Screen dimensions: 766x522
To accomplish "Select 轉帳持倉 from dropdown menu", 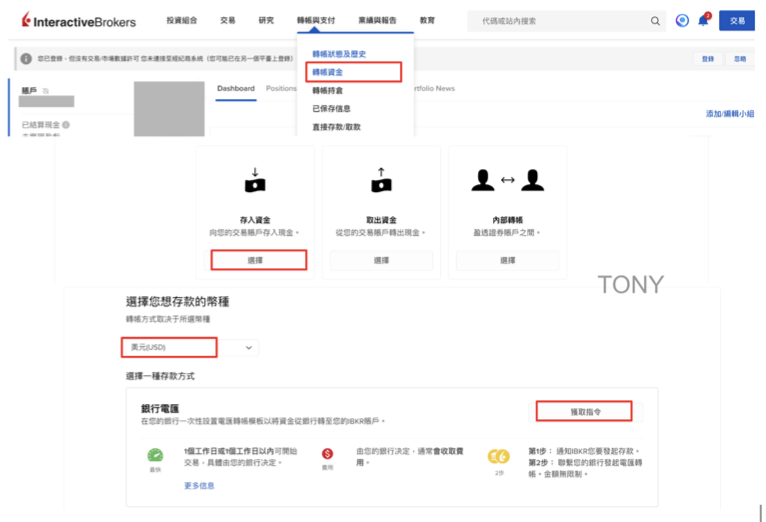I will pos(327,90).
